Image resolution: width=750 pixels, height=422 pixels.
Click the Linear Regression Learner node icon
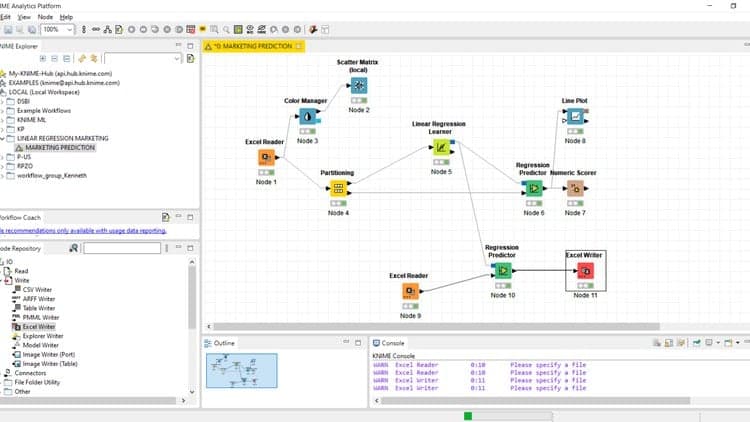tap(441, 147)
